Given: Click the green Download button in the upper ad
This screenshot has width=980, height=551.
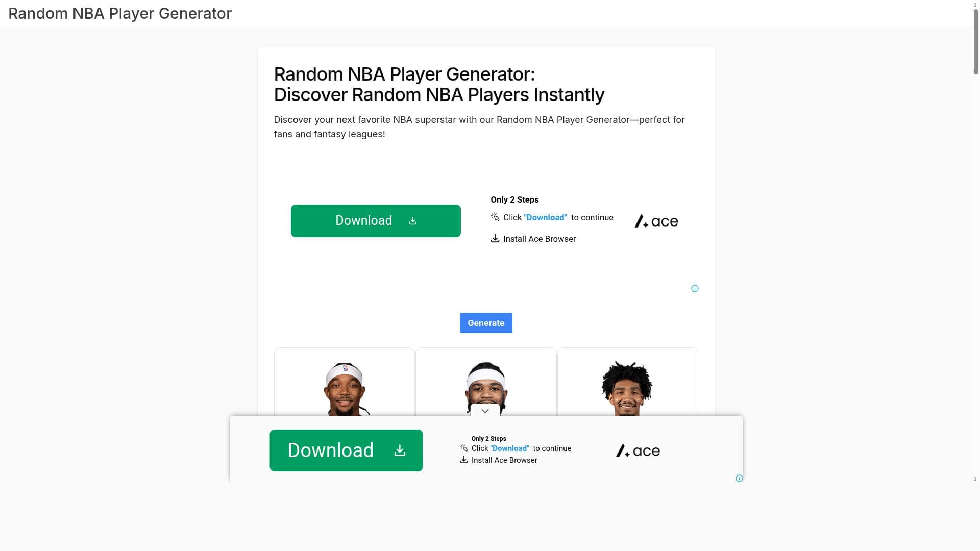Looking at the screenshot, I should click(x=376, y=221).
